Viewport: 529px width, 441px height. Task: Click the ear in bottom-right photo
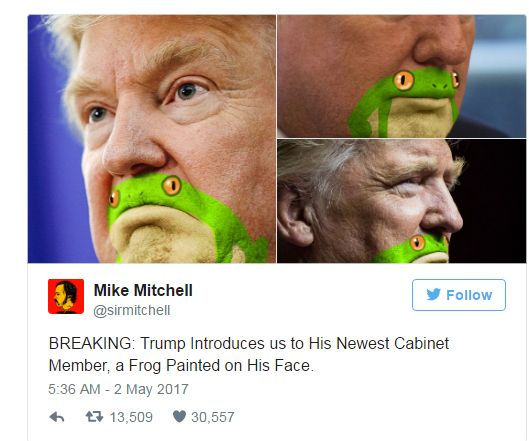pos(294,219)
